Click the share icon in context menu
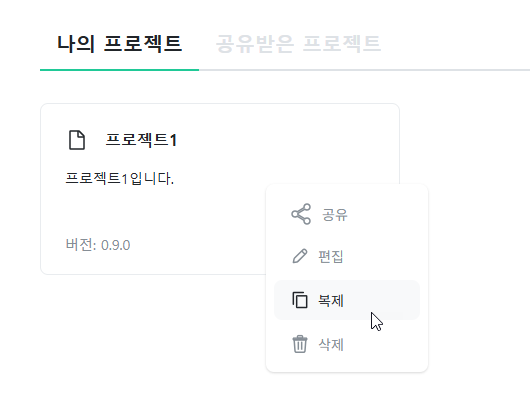The height and width of the screenshot is (416, 530). coord(301,214)
